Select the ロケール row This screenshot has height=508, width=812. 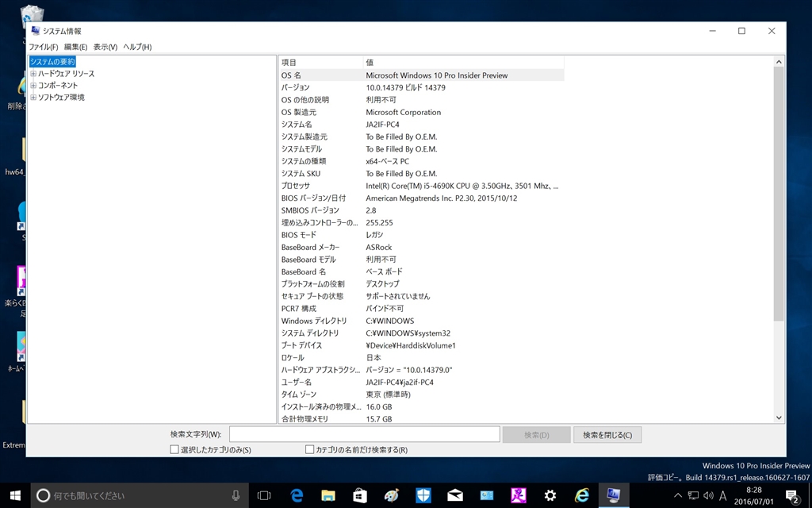[422, 358]
